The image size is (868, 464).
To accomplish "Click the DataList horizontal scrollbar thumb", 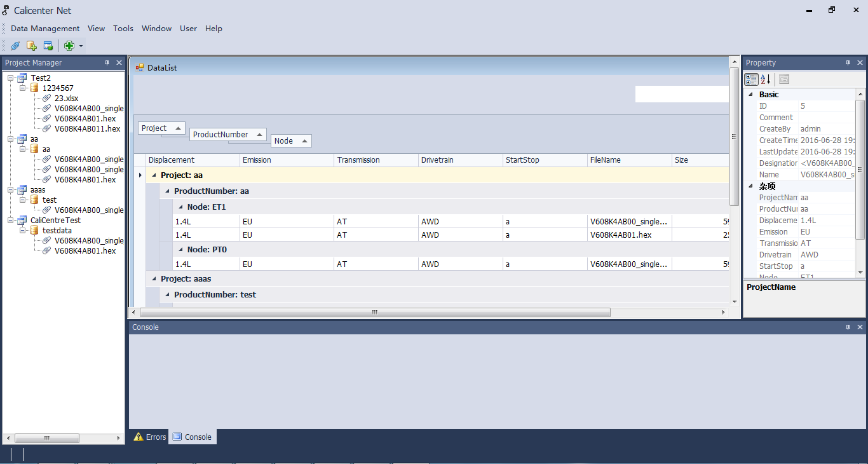I will click(x=375, y=313).
